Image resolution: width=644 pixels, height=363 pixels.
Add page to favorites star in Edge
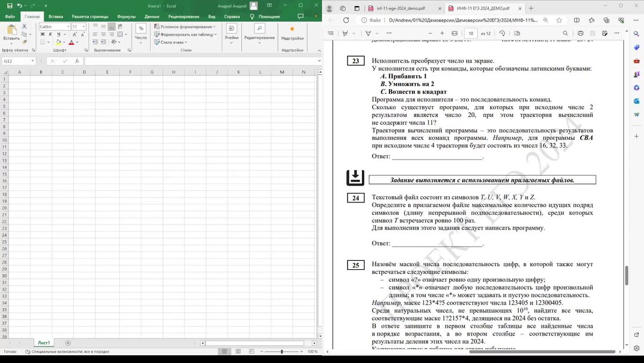click(x=559, y=20)
